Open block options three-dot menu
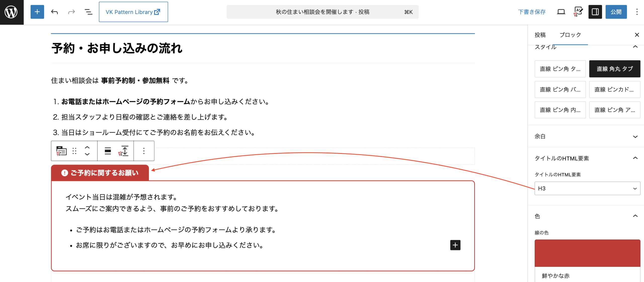This screenshot has width=644, height=282. (144, 151)
